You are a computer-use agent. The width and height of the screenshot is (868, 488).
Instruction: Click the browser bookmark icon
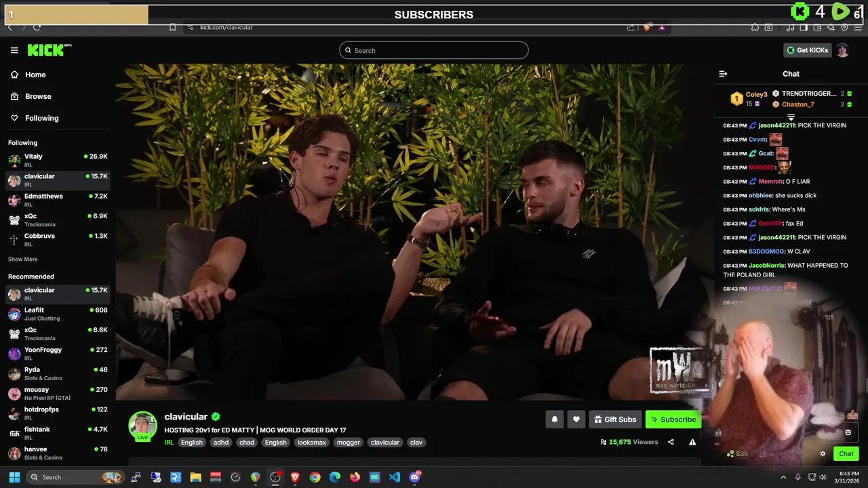coord(172,27)
